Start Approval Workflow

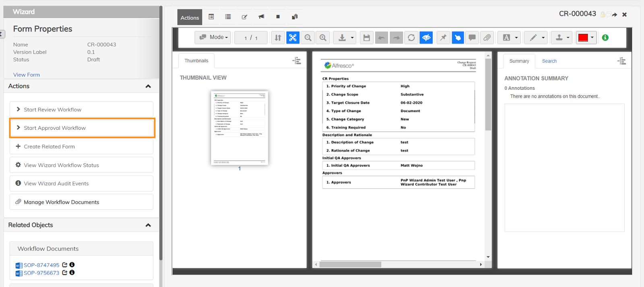[82, 128]
